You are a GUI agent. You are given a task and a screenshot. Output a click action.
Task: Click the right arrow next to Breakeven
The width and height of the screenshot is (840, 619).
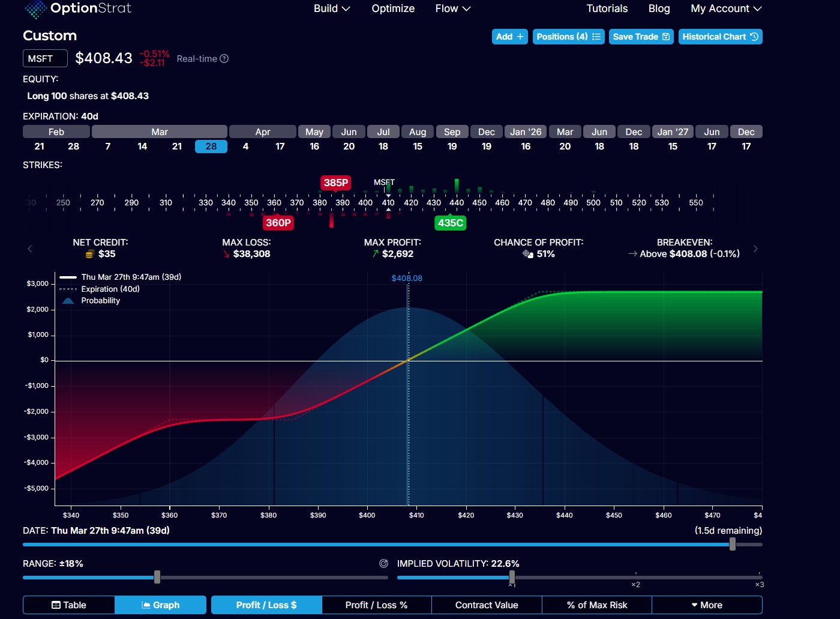point(755,249)
